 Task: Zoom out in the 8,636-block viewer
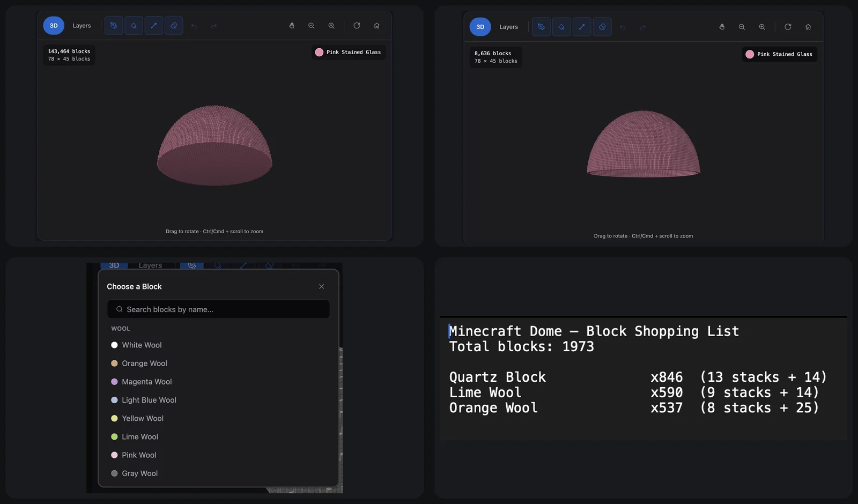(742, 27)
